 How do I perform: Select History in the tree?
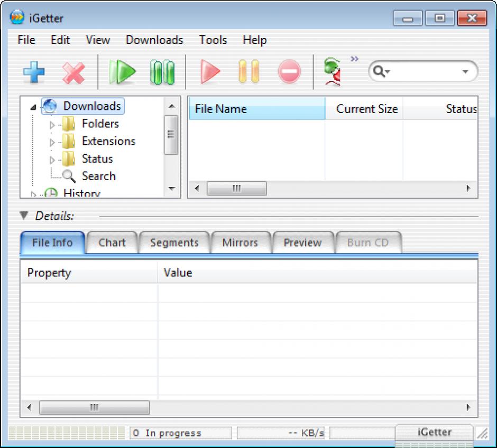coord(82,193)
